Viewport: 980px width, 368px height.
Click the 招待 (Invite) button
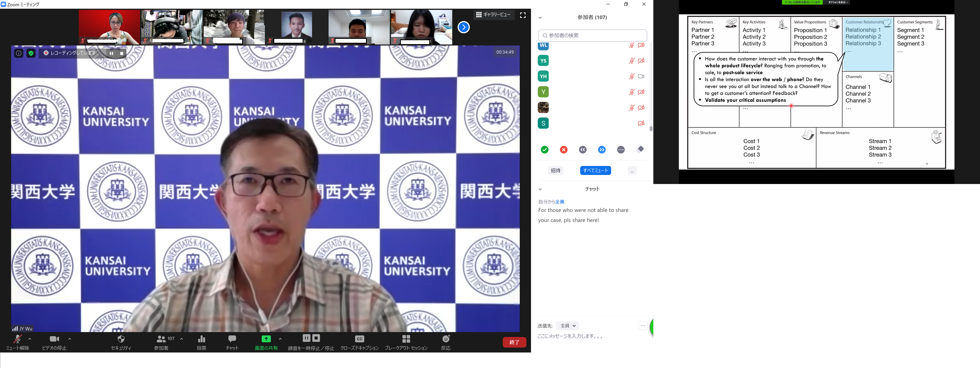click(556, 170)
